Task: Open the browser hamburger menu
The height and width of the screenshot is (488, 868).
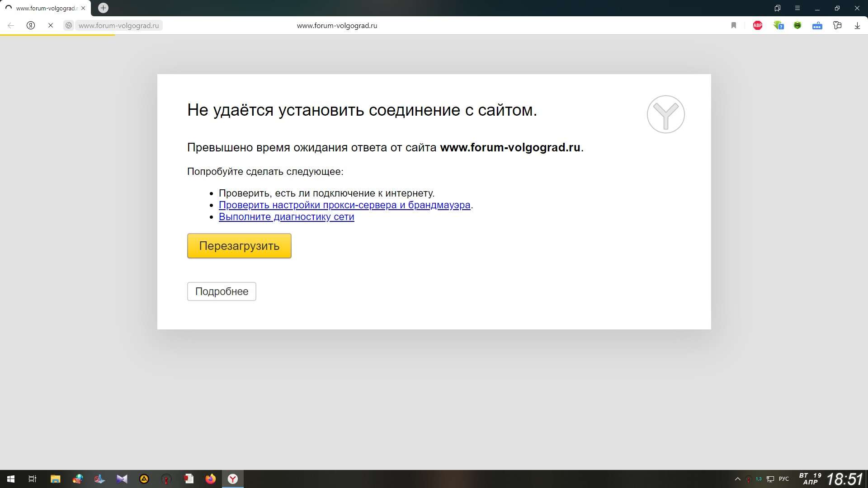Action: tap(797, 8)
